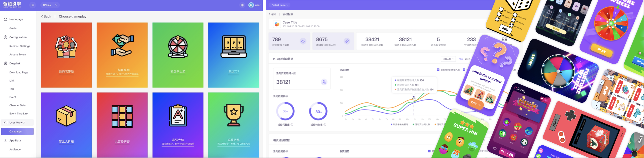Click the cloud download icon beside 789
644x158 pixels.
[303, 41]
